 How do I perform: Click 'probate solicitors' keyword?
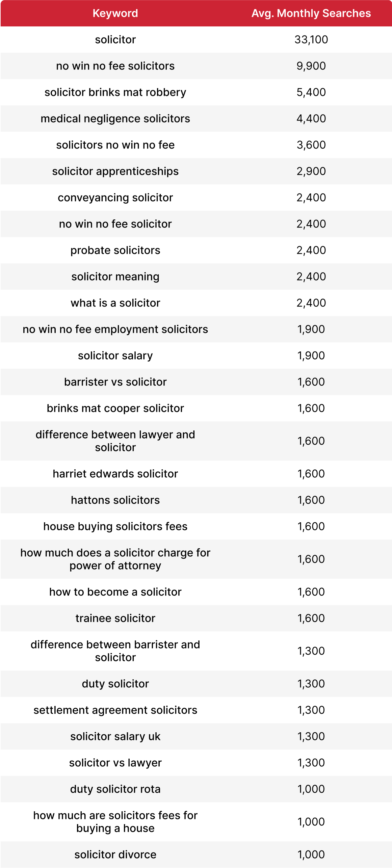pyautogui.click(x=115, y=250)
